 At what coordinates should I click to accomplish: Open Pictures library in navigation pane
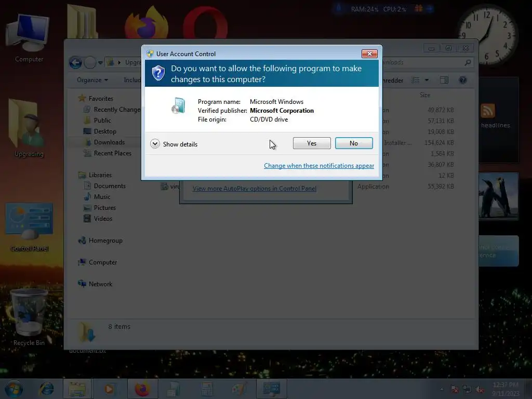point(104,208)
